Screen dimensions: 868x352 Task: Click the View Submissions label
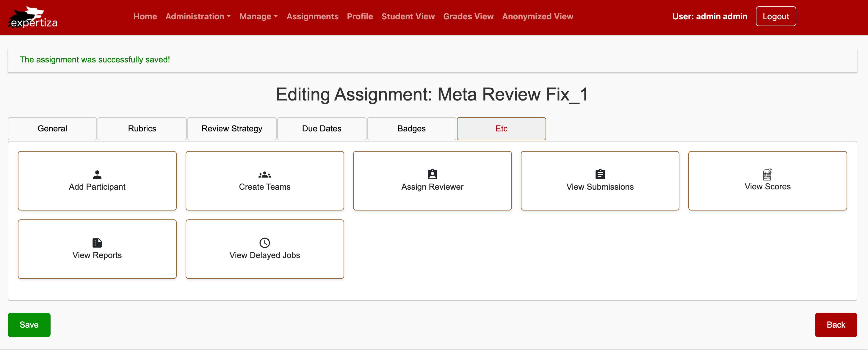click(600, 187)
